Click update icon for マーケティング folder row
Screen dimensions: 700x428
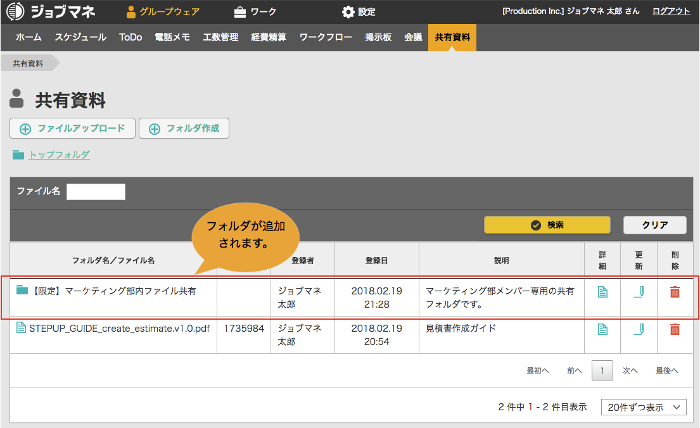click(639, 292)
